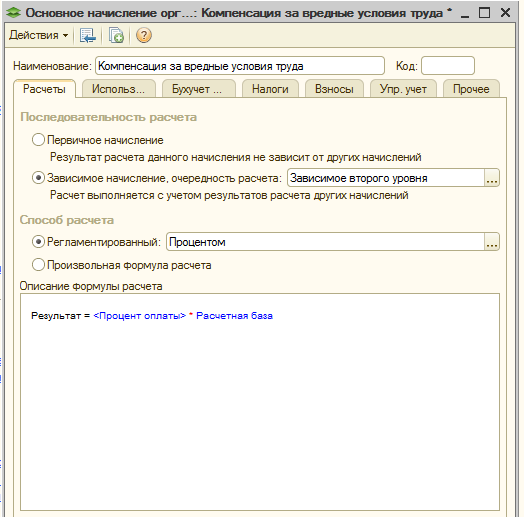
Task: Select the Первичное начисление radio button
Action: pyautogui.click(x=38, y=140)
